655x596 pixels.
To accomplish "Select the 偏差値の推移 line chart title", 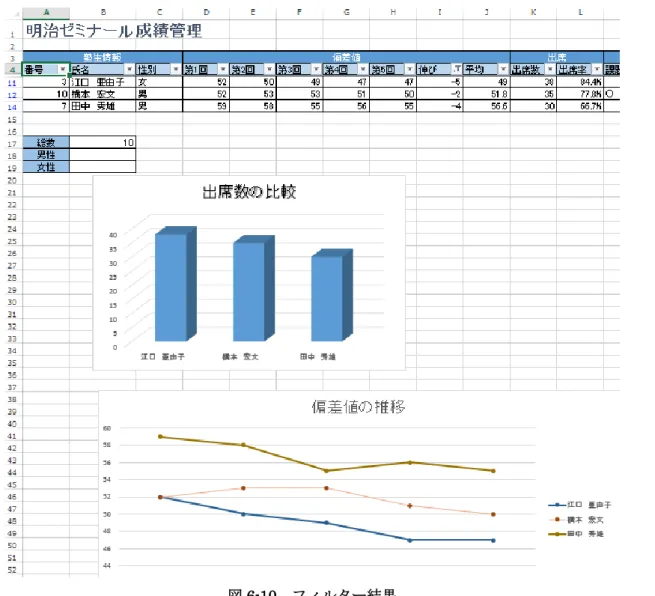I will tap(358, 407).
